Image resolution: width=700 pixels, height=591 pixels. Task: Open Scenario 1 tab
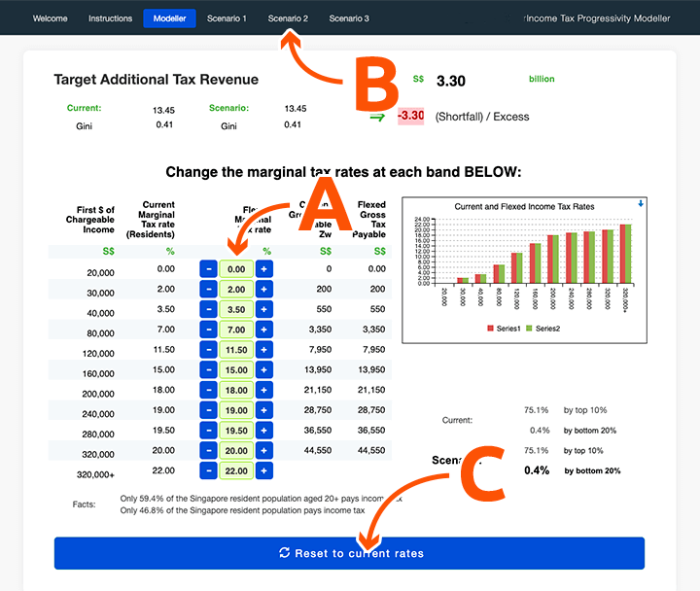coord(227,18)
